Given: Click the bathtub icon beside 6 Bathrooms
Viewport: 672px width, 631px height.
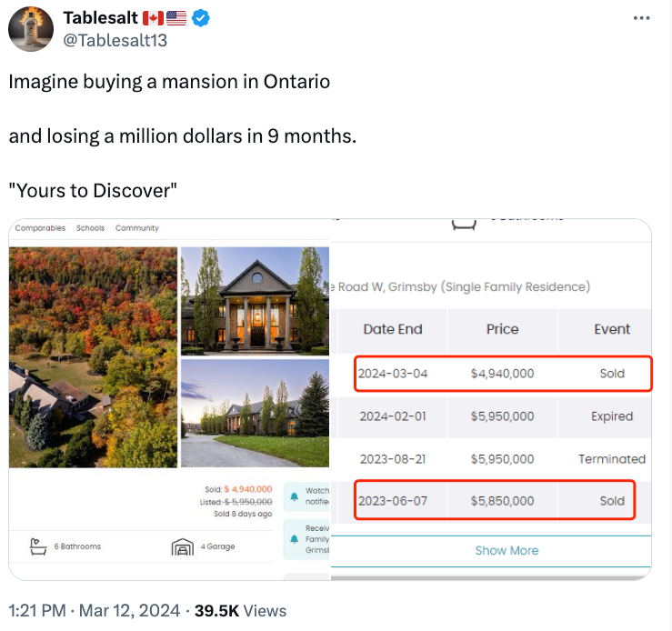Looking at the screenshot, I should tap(38, 546).
